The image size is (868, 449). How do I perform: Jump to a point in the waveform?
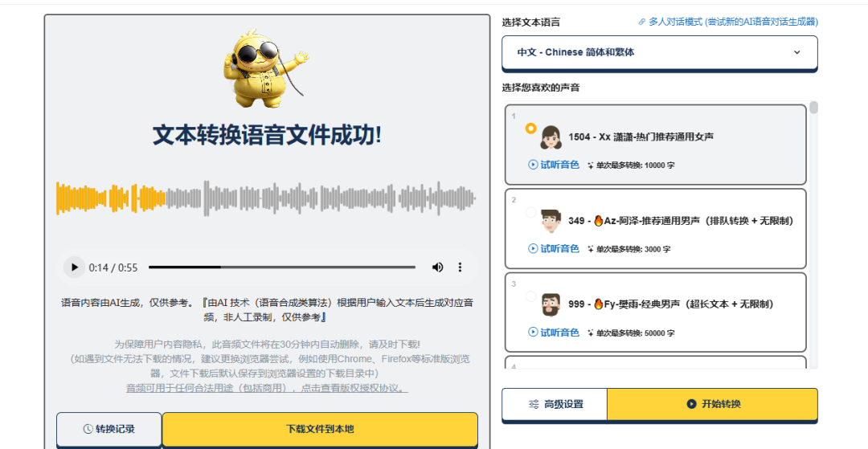click(x=266, y=198)
